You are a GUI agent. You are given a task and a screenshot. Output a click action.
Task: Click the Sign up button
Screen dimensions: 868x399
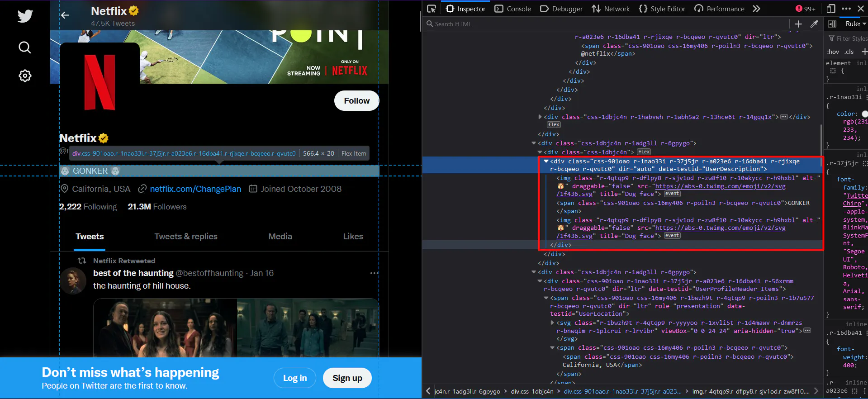[347, 378]
